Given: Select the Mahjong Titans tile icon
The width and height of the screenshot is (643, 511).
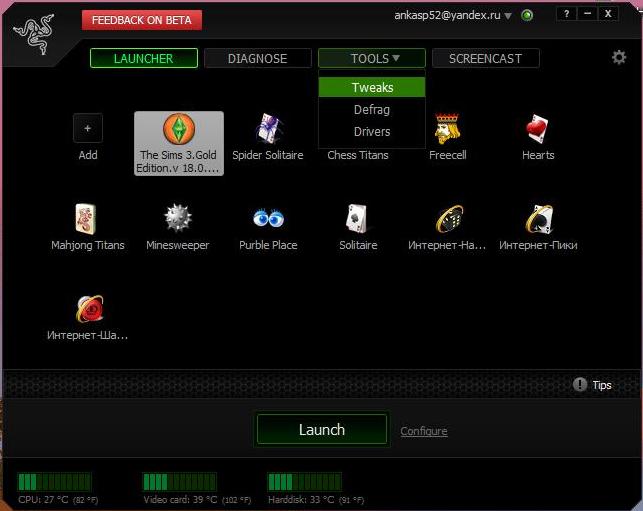Looking at the screenshot, I should [x=86, y=219].
